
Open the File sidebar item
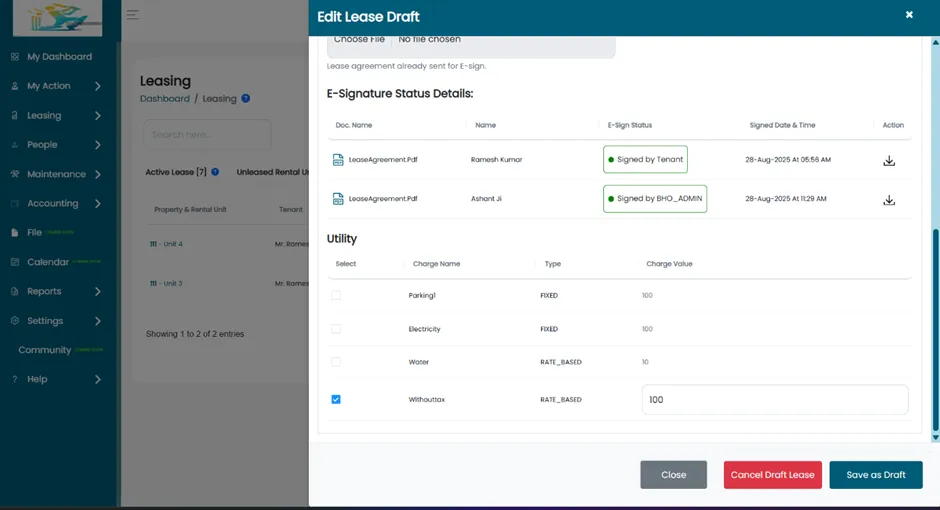[x=34, y=233]
